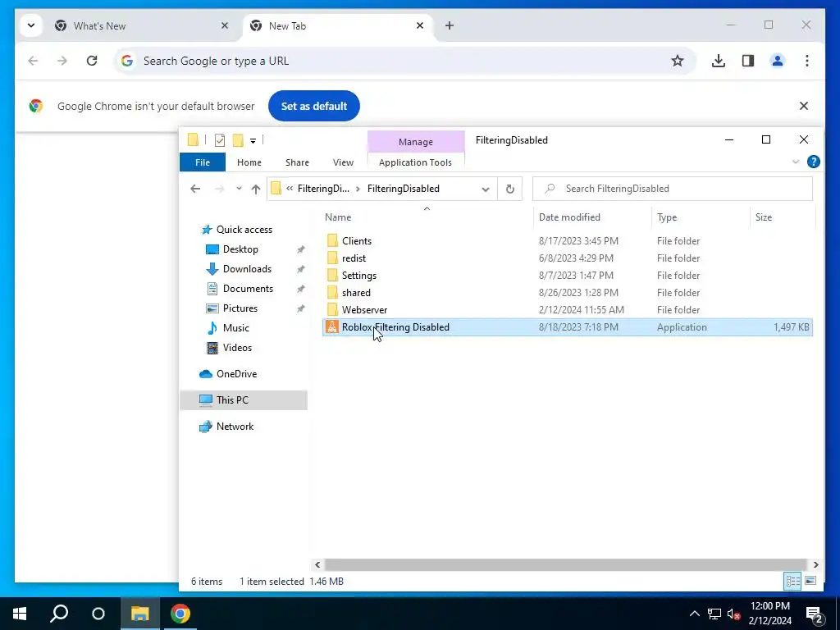The height and width of the screenshot is (630, 840).
Task: Go back in Chrome
Action: [x=33, y=61]
